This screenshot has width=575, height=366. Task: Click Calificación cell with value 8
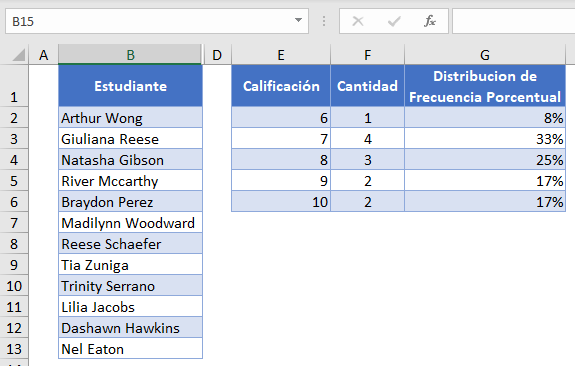281,160
